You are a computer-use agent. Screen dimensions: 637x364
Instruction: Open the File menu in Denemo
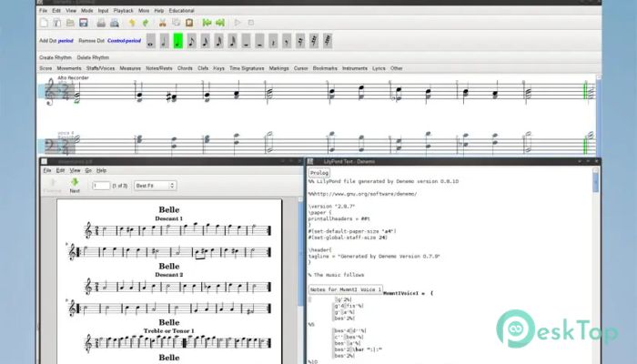coord(43,11)
